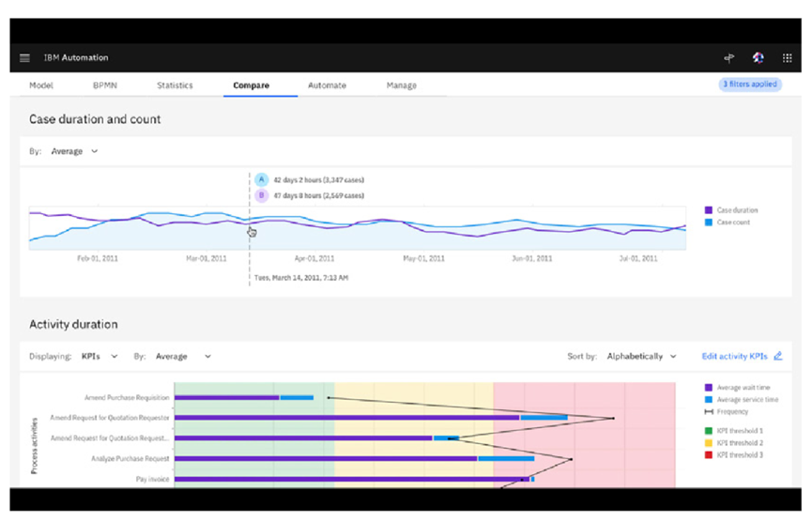This screenshot has width=812, height=522.
Task: Toggle KPI threshold 2 legend entry
Action: [734, 443]
